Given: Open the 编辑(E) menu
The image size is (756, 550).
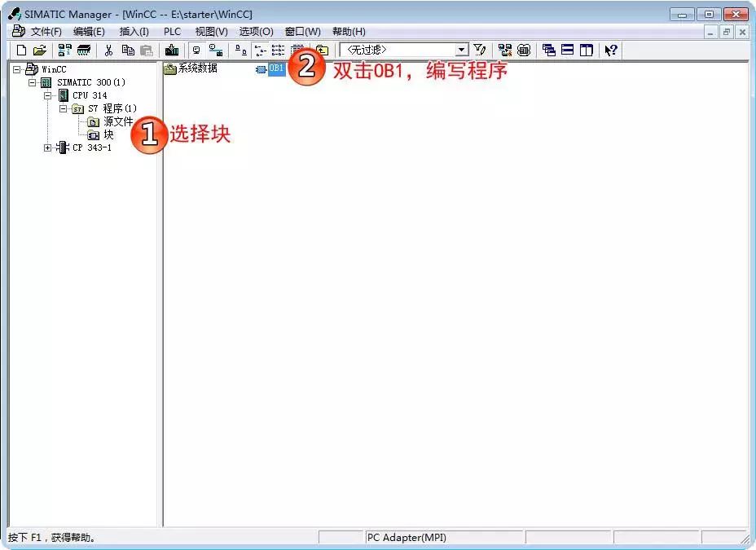Looking at the screenshot, I should pyautogui.click(x=89, y=32).
